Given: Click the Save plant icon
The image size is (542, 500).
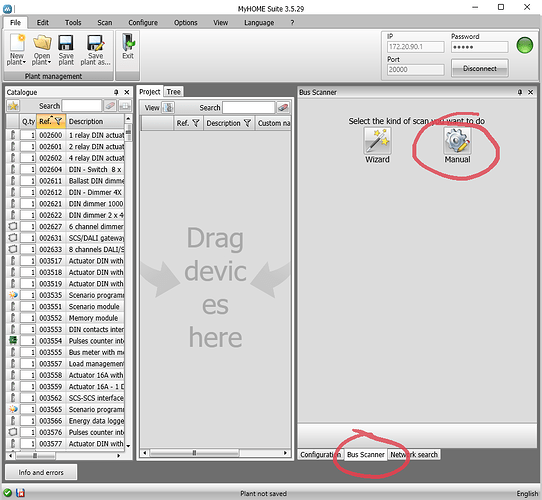Looking at the screenshot, I should click(x=66, y=44).
